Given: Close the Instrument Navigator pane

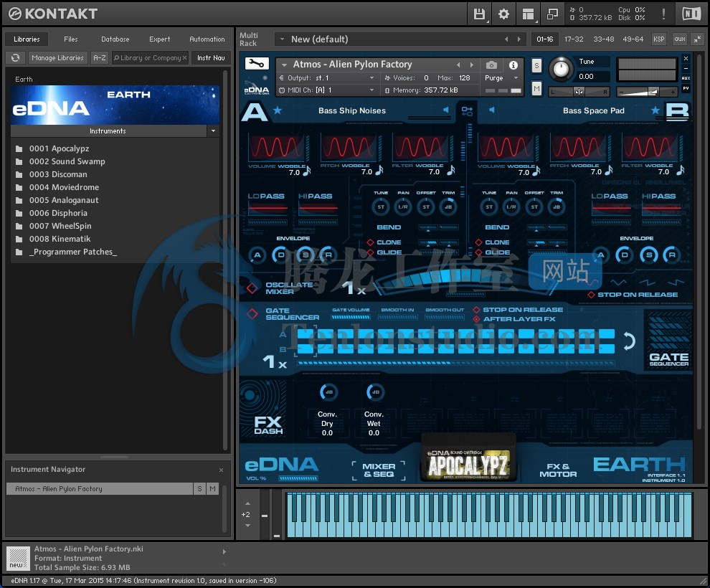Looking at the screenshot, I should point(221,470).
